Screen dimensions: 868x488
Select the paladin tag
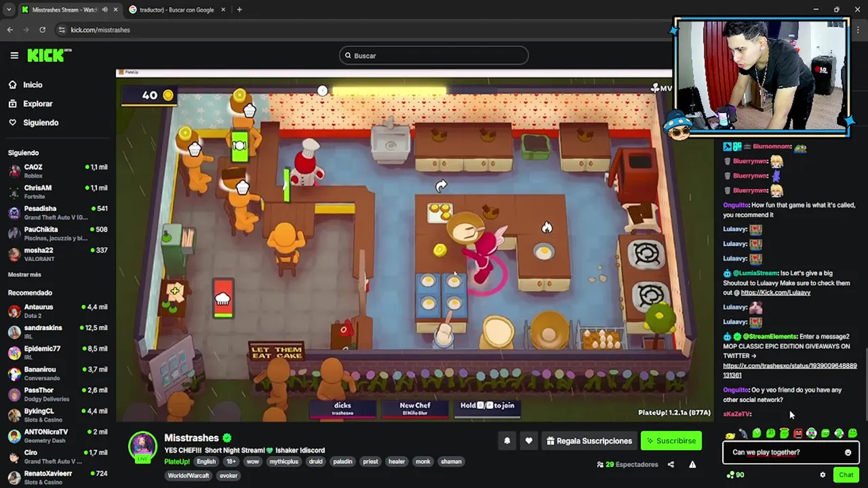[342, 462]
